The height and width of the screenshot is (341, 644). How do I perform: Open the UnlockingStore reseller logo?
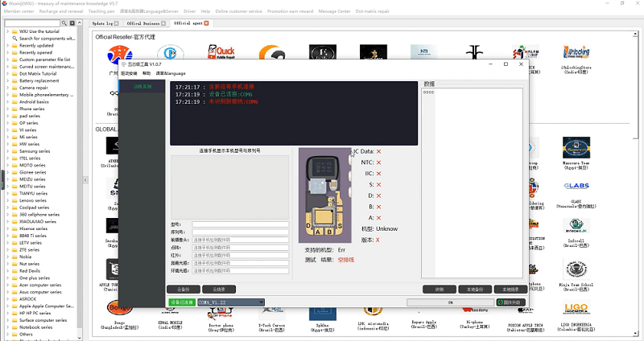(x=576, y=52)
